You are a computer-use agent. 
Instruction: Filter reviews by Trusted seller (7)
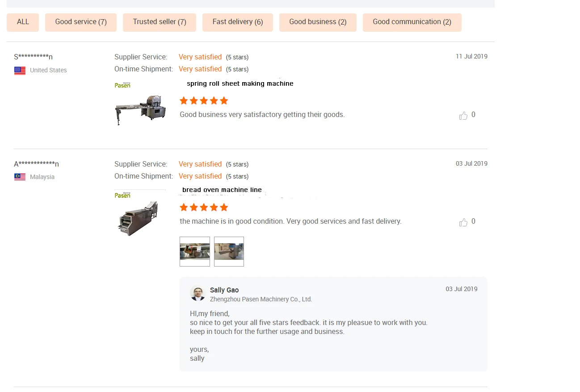tap(160, 22)
